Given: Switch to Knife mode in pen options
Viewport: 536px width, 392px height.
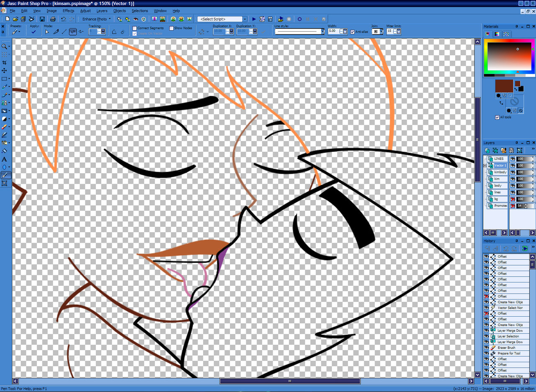Looking at the screenshot, I should coord(56,31).
